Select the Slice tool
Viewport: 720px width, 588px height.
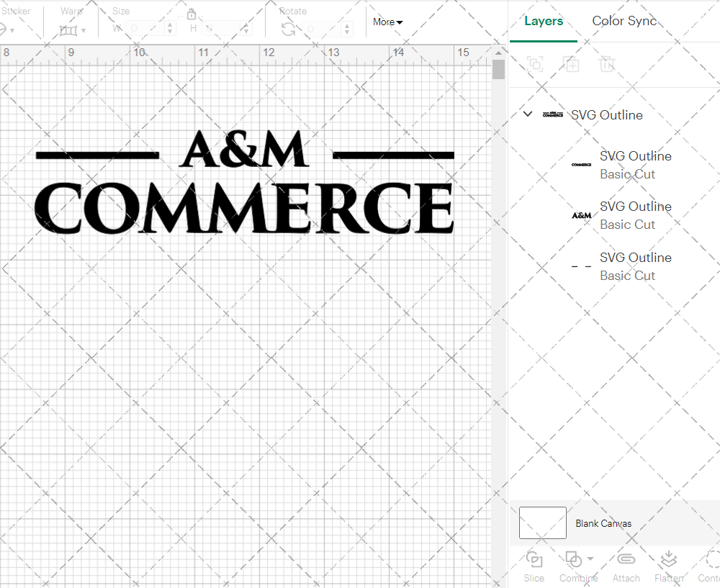534,566
